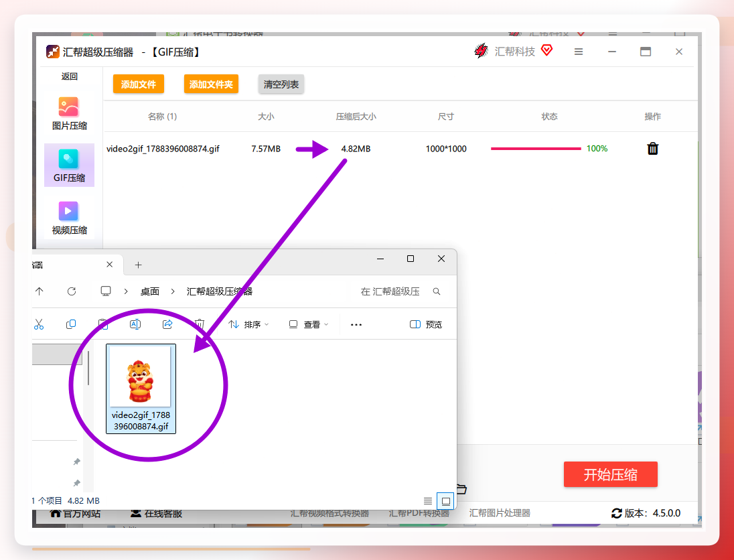Click the 大小 column header

tap(266, 116)
